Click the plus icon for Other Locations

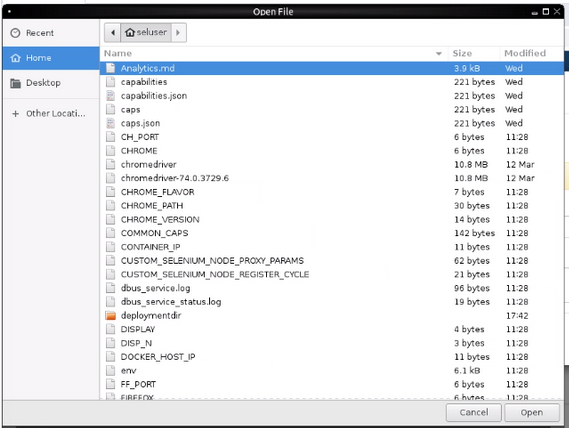pyautogui.click(x=16, y=114)
